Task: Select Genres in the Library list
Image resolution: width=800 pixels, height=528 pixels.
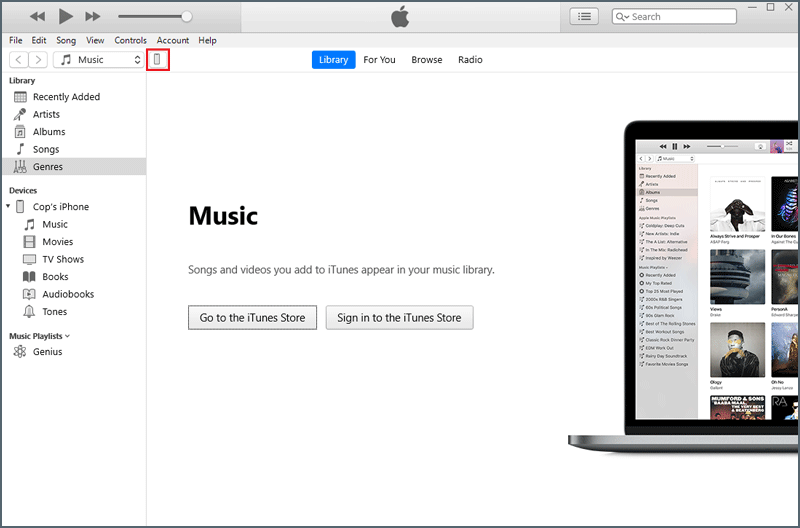Action: click(x=73, y=166)
